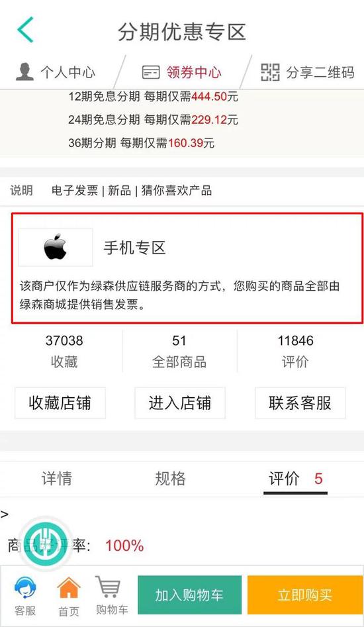Tap the Apple logo store thumbnail
Viewport: 364px width, 627px height.
(x=56, y=247)
